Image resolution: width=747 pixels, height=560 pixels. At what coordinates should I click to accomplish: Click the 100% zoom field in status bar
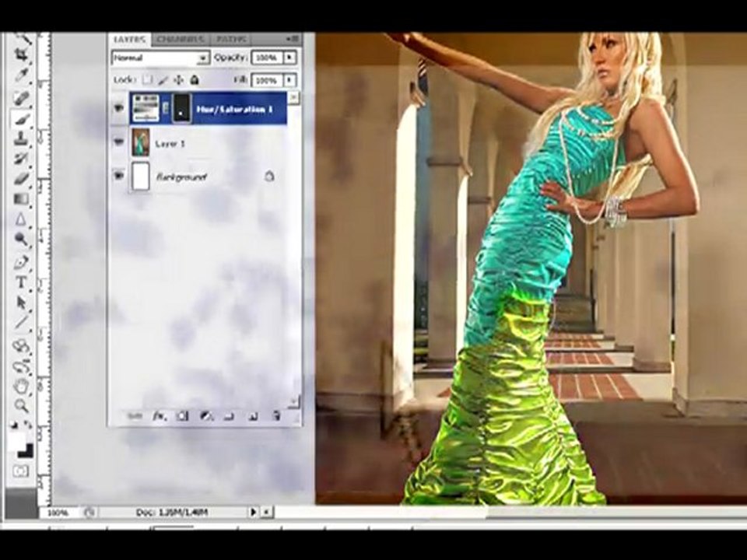click(58, 513)
